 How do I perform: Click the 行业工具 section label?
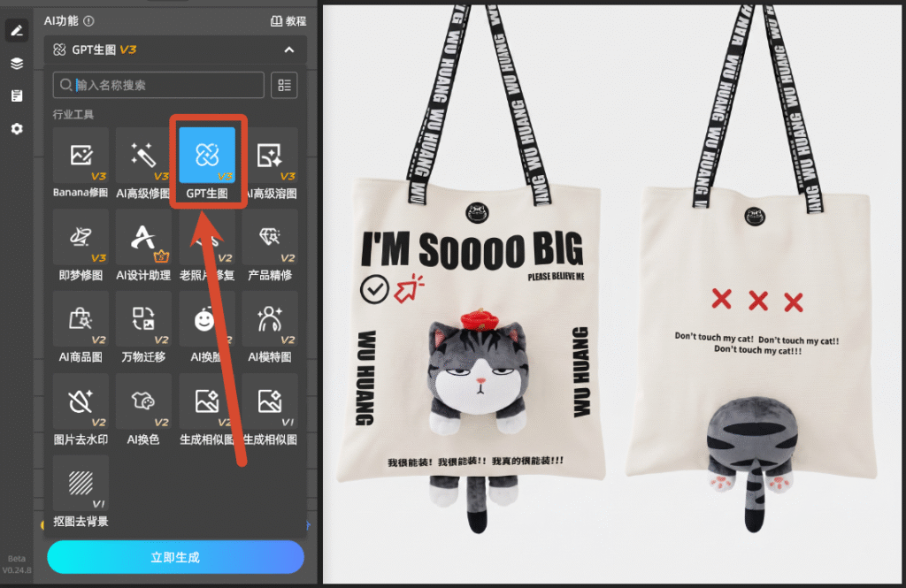(x=73, y=114)
